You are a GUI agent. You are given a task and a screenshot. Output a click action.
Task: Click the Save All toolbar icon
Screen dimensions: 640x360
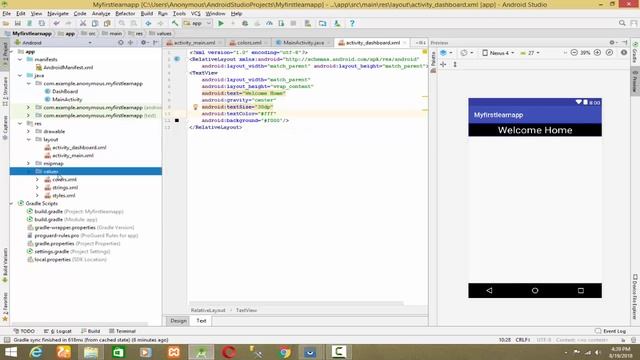coord(18,23)
